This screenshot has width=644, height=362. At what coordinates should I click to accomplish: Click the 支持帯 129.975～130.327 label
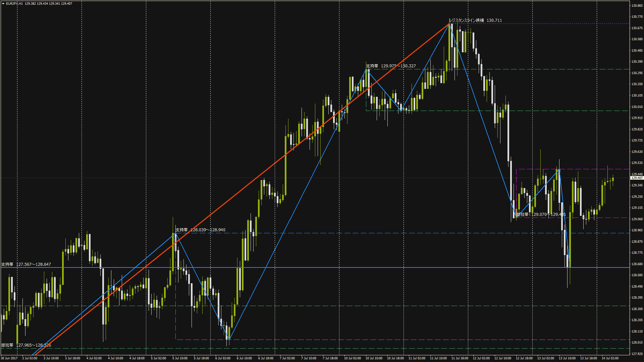point(391,66)
